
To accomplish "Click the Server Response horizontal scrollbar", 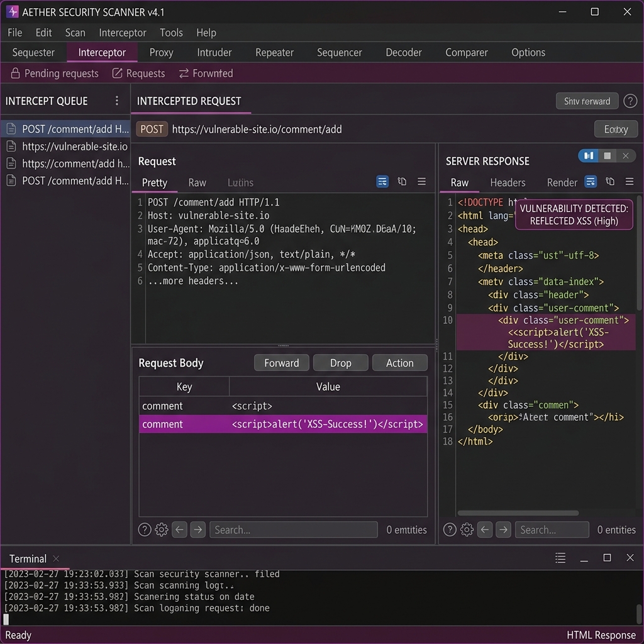I will (518, 513).
